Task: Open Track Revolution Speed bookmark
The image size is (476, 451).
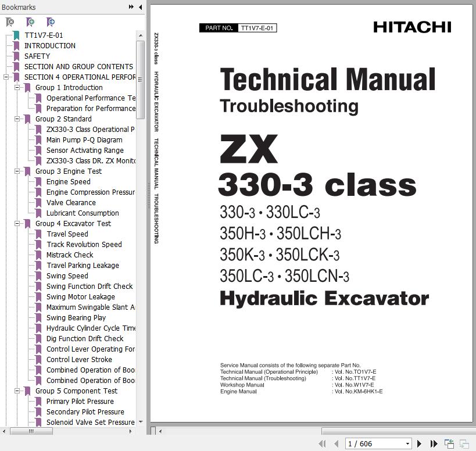Action: (x=84, y=245)
